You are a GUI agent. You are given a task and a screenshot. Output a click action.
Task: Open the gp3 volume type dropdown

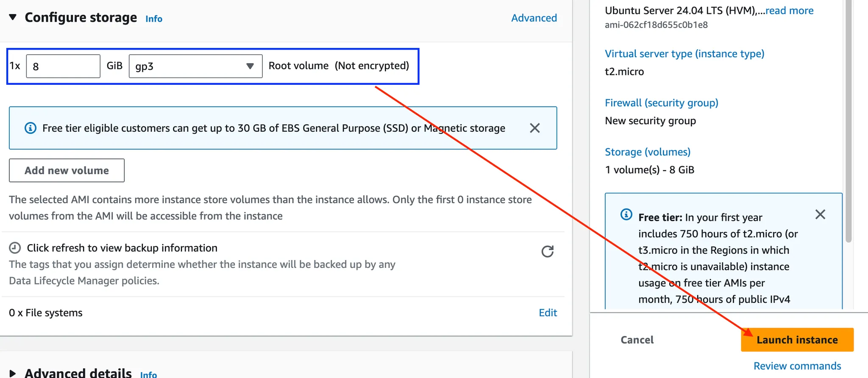click(x=195, y=66)
